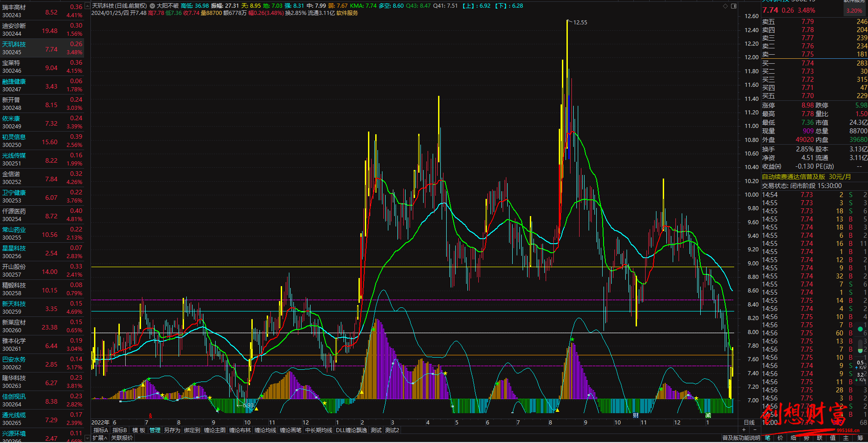
Task: Select stock 开山股份 300257 in the list
Action: pos(42,271)
